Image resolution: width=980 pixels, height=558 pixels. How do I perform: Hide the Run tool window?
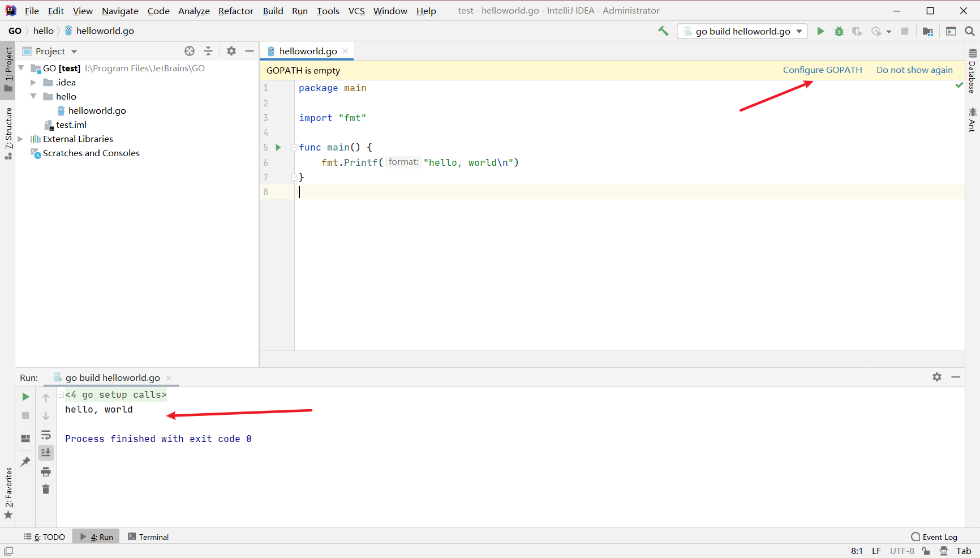[x=956, y=377]
